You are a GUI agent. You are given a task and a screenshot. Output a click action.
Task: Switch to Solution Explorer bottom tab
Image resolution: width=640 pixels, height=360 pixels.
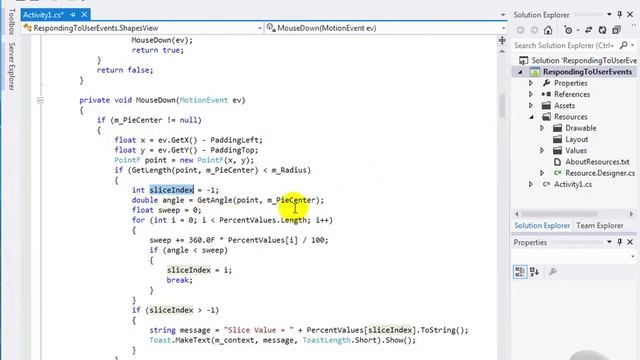pyautogui.click(x=542, y=226)
